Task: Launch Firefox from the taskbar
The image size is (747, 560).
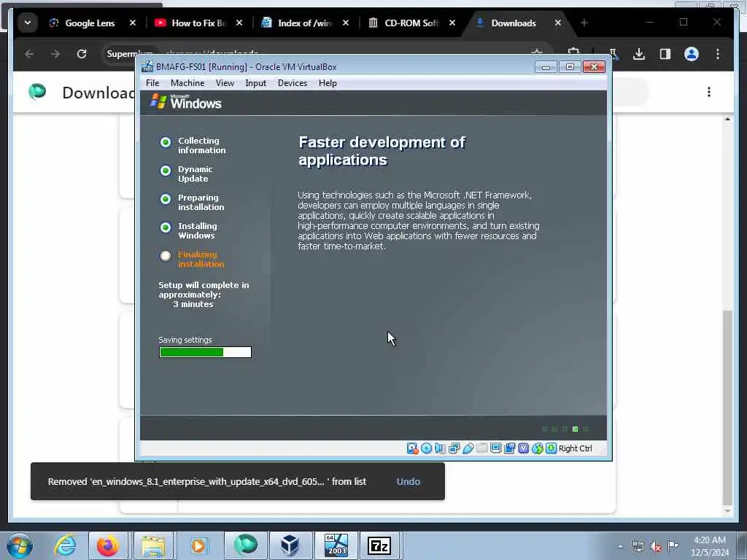Action: coord(108,545)
